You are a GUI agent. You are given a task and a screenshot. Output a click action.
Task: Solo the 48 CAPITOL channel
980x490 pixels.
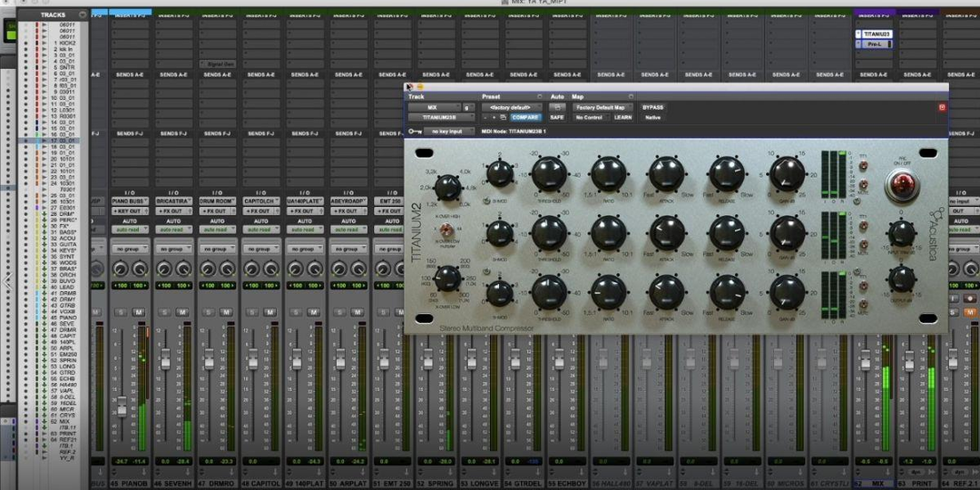click(252, 312)
